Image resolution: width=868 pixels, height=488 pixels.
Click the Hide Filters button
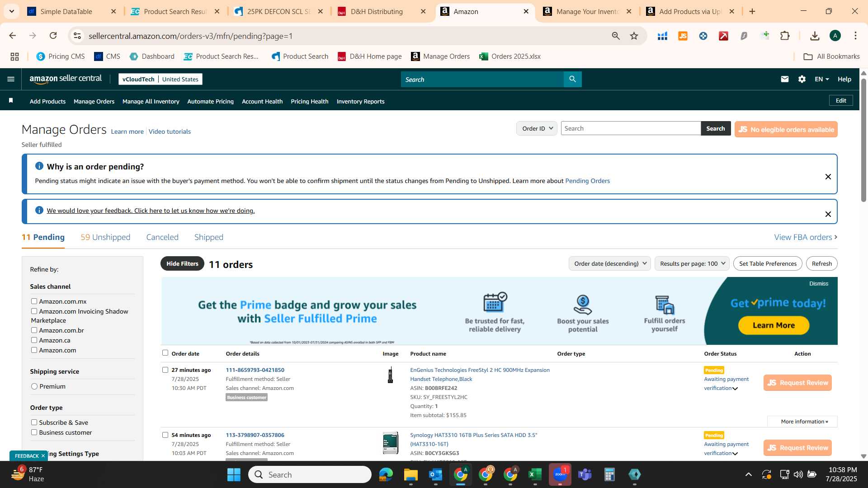pyautogui.click(x=182, y=263)
